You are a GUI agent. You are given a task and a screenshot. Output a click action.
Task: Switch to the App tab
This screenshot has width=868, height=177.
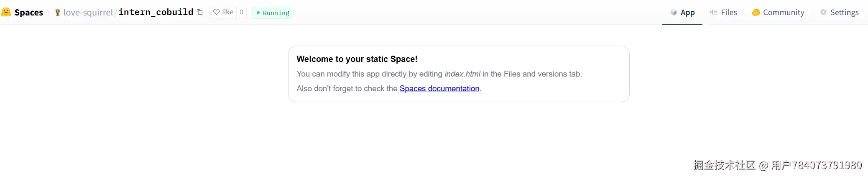point(687,13)
